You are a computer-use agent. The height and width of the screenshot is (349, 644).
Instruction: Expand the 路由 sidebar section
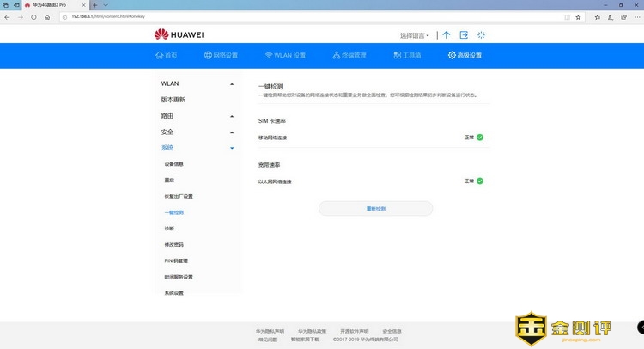click(x=197, y=115)
